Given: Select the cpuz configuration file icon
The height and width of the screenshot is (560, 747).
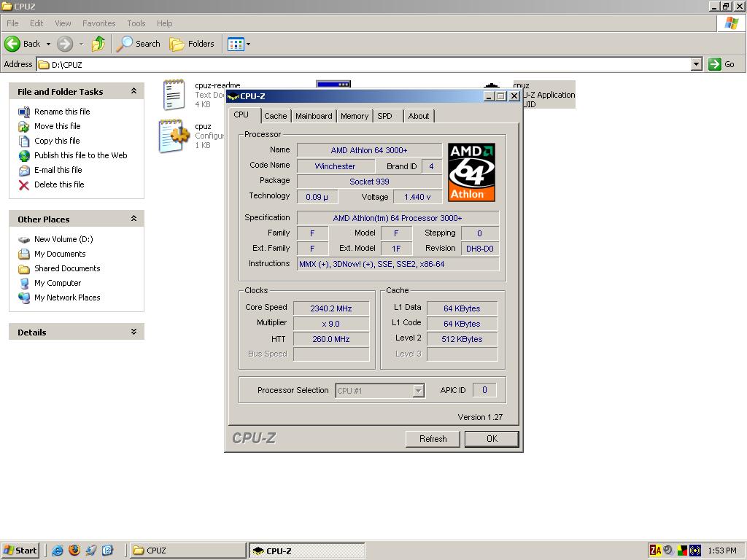Looking at the screenshot, I should pos(174,136).
